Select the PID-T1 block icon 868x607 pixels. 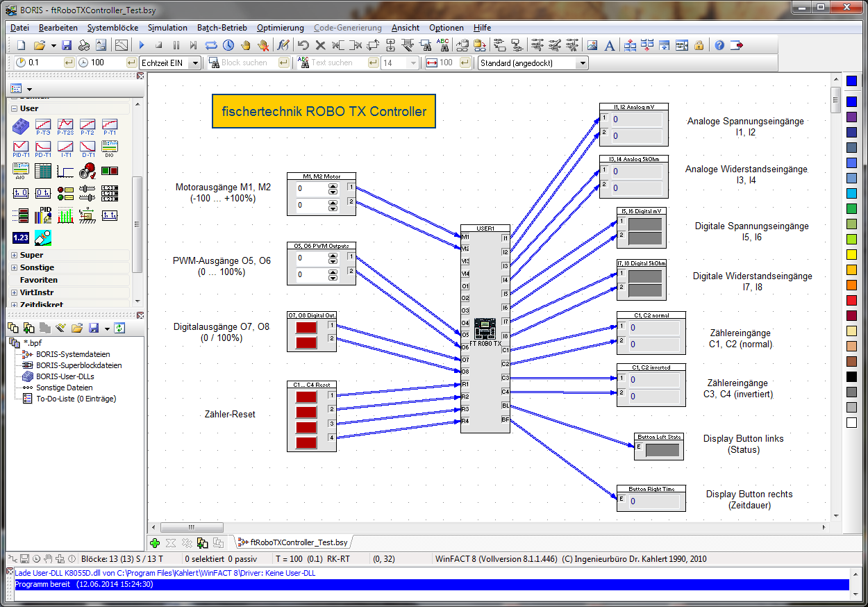(x=21, y=148)
